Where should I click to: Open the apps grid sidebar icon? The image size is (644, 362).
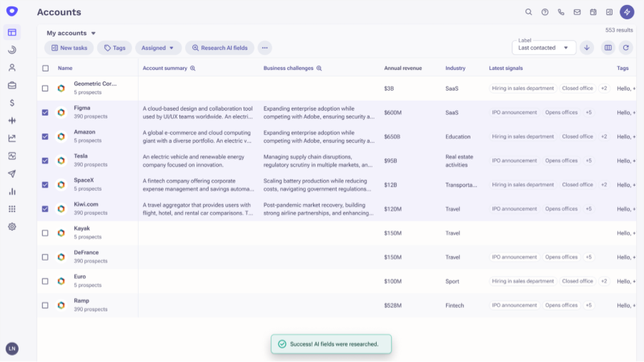12,209
